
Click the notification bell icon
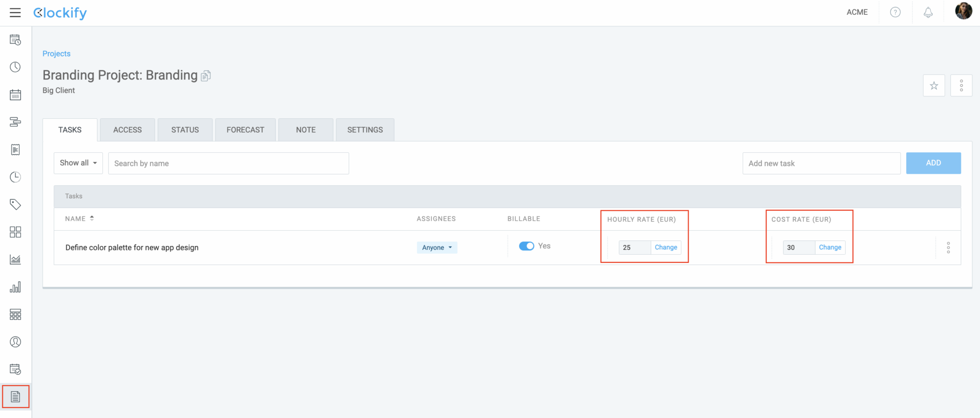(928, 12)
